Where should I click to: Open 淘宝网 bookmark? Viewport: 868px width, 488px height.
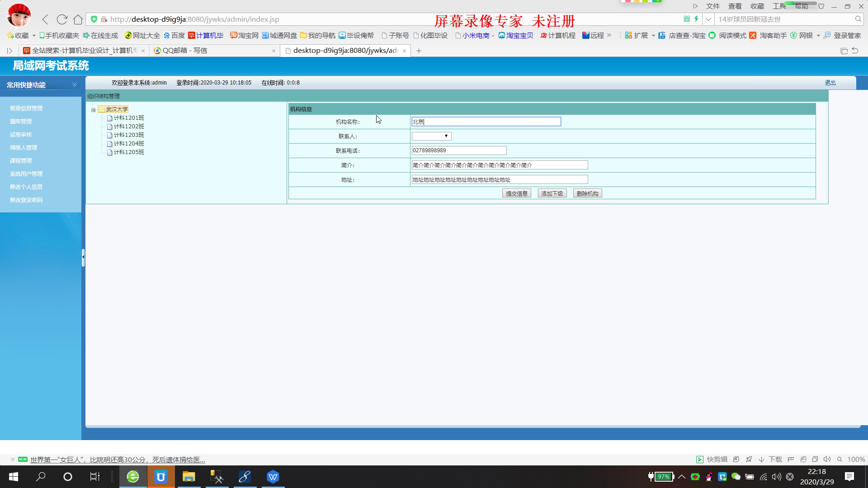point(244,35)
